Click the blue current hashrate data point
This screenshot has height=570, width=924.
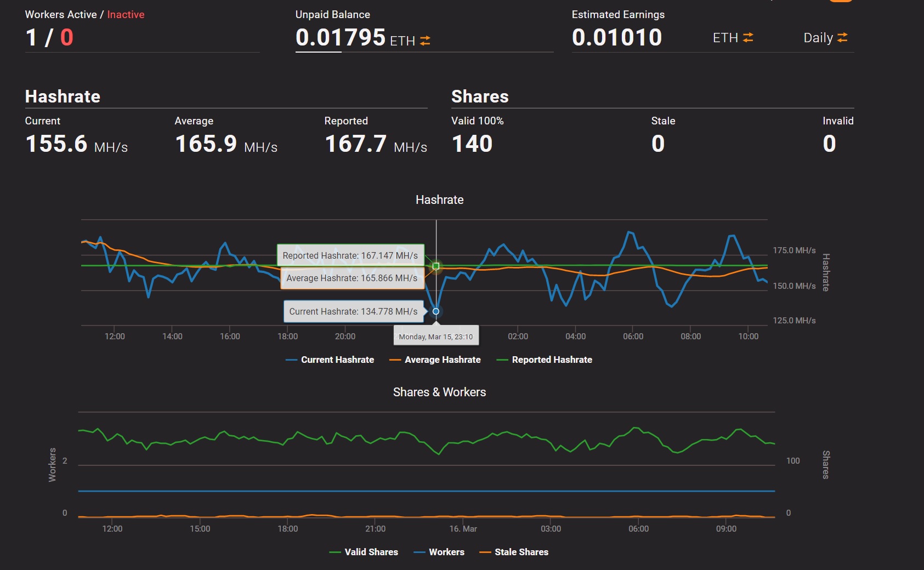coord(436,311)
